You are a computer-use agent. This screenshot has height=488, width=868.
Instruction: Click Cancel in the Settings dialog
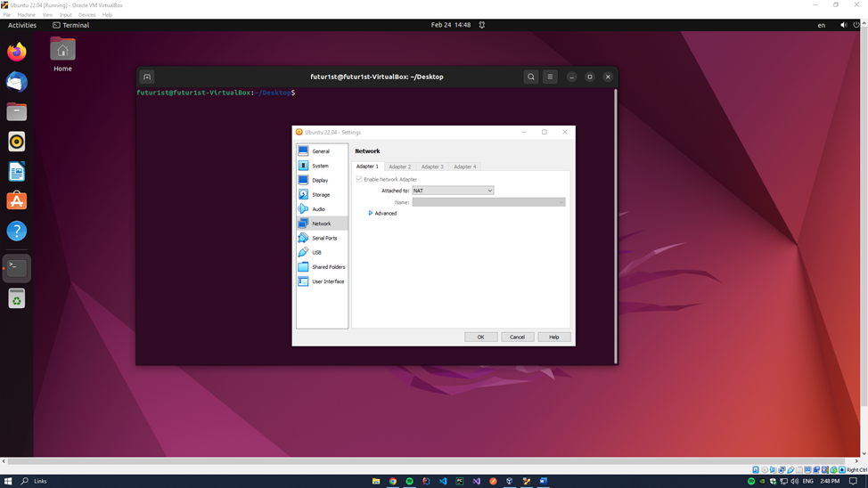[x=517, y=337]
